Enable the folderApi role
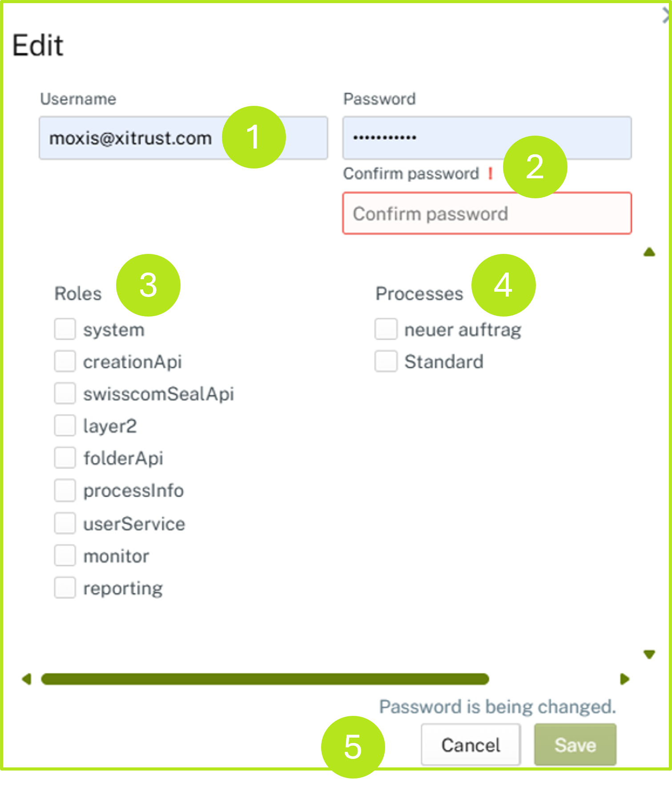 pyautogui.click(x=65, y=458)
